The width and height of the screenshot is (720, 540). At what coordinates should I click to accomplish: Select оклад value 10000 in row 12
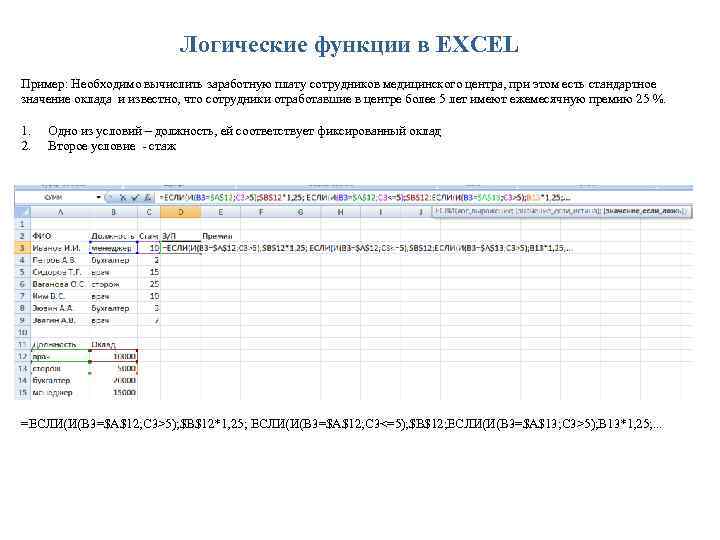(114, 356)
